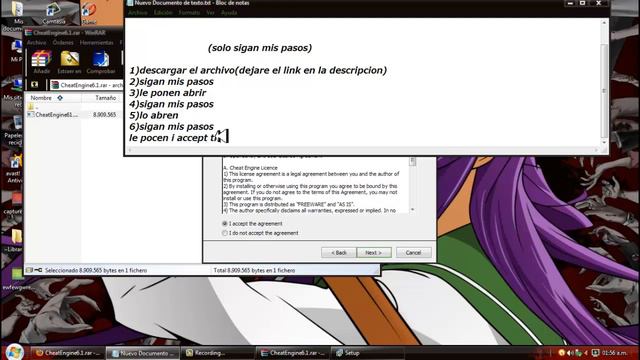Open the Notepad Ver menu
The height and width of the screenshot is (360, 640).
pos(210,13)
